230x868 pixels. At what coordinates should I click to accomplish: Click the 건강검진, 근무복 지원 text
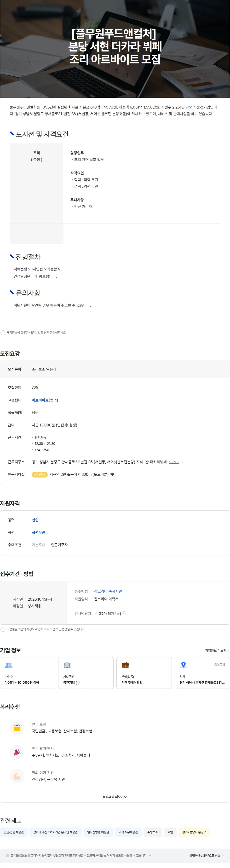(48, 779)
